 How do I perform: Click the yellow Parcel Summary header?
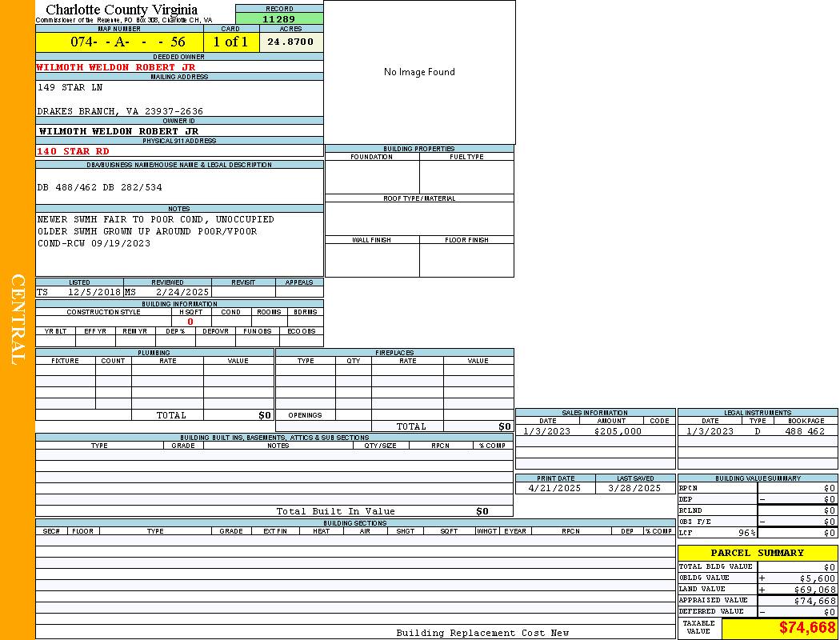[x=757, y=553]
